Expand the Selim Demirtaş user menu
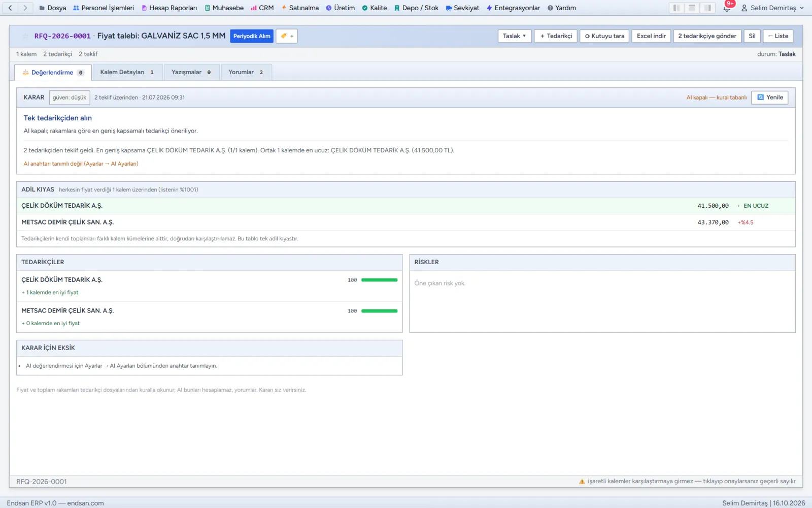The image size is (812, 508). pyautogui.click(x=772, y=8)
